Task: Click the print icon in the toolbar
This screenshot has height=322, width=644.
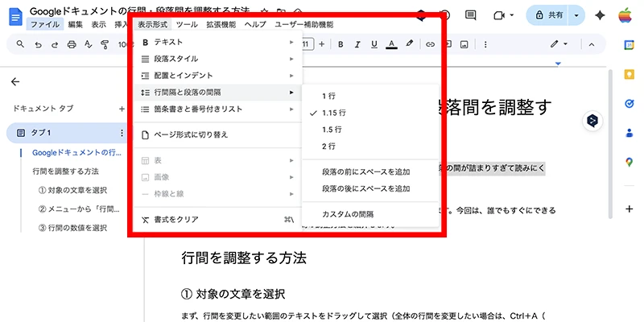Action: (72, 43)
